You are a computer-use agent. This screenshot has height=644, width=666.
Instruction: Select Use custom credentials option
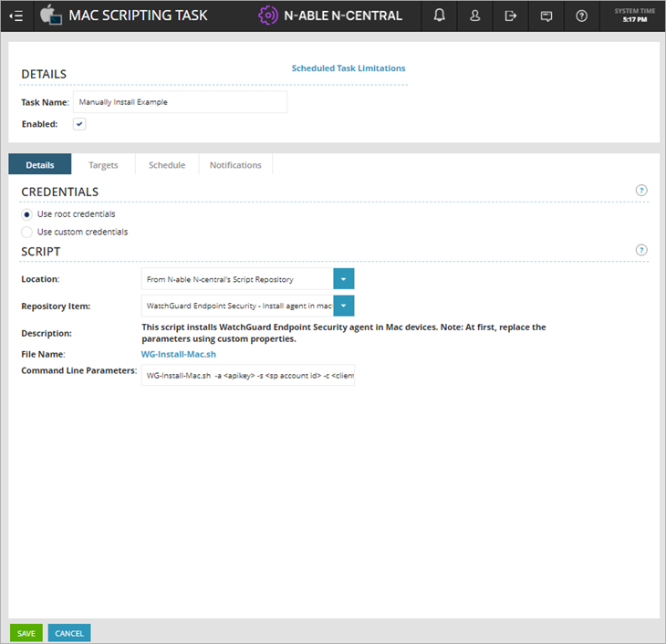click(x=27, y=232)
